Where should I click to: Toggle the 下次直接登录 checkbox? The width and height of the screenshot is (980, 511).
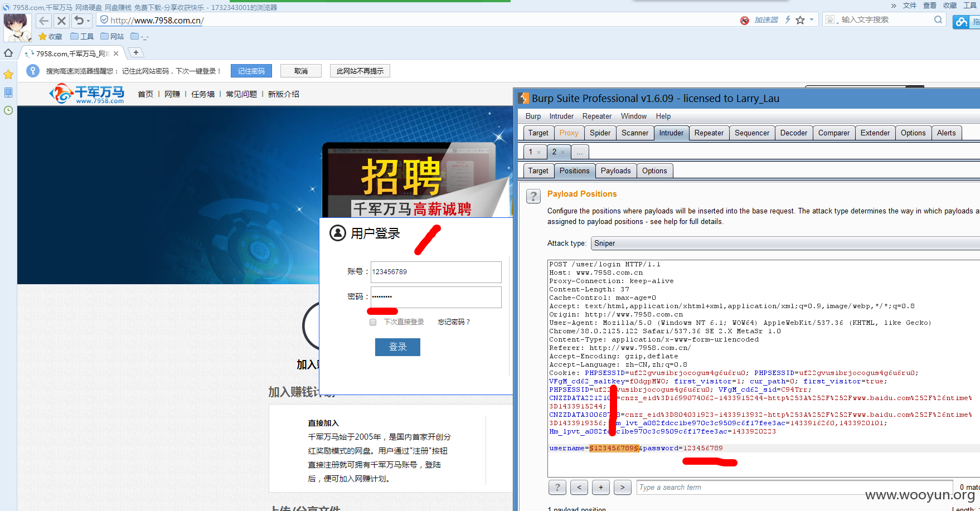click(373, 322)
